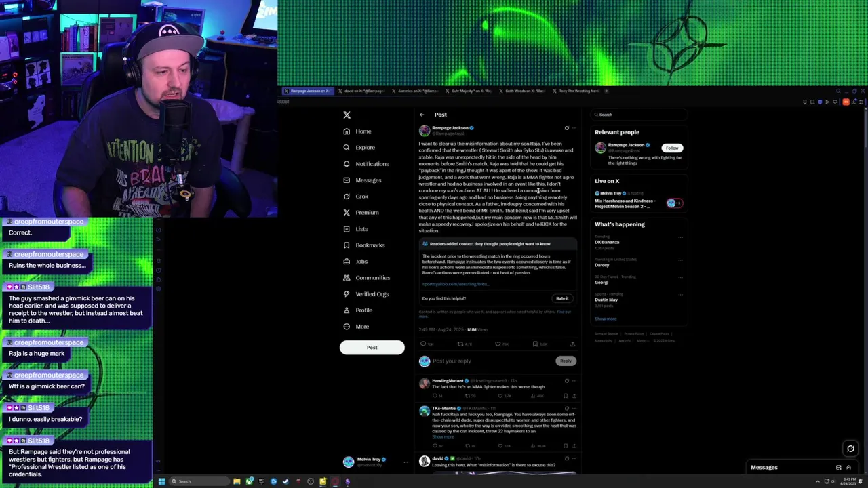The height and width of the screenshot is (488, 868).
Task: Click the Post your reply field
Action: coord(493,361)
